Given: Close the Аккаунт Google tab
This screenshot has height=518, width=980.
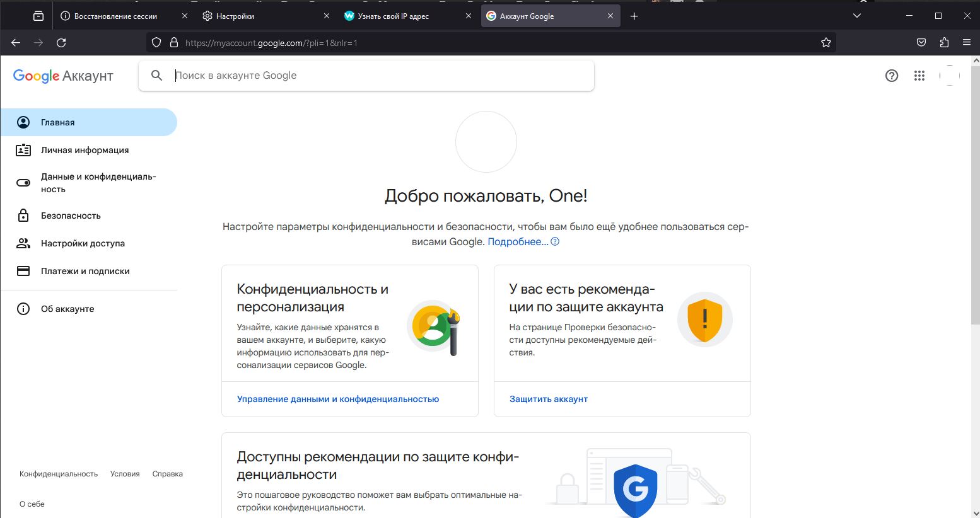Looking at the screenshot, I should coord(610,16).
